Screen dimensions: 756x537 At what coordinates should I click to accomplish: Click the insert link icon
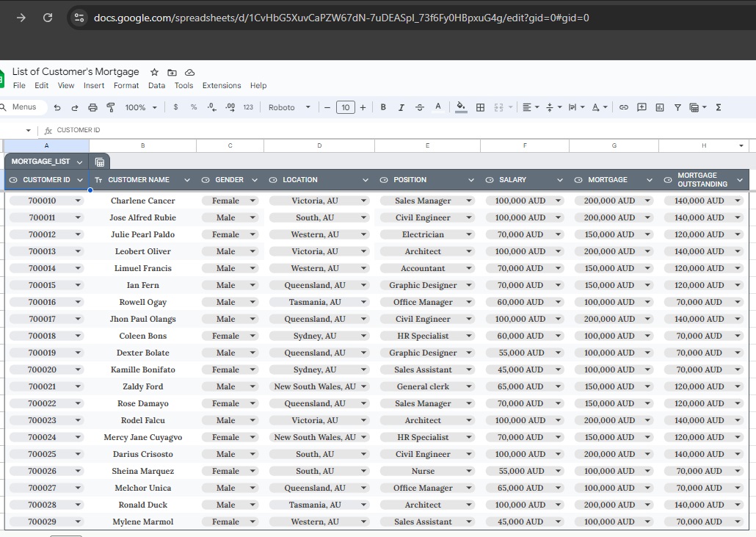(623, 107)
